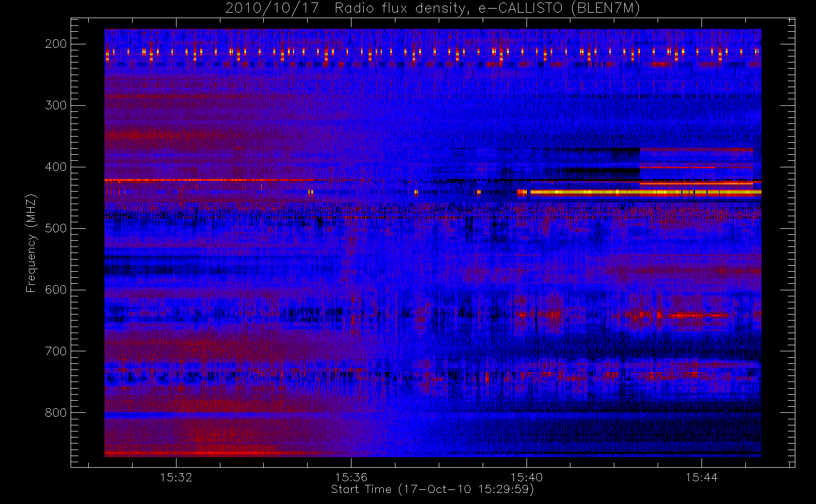Click the '15:40' time axis label
Viewport: 816px width, 504px height.
(527, 477)
